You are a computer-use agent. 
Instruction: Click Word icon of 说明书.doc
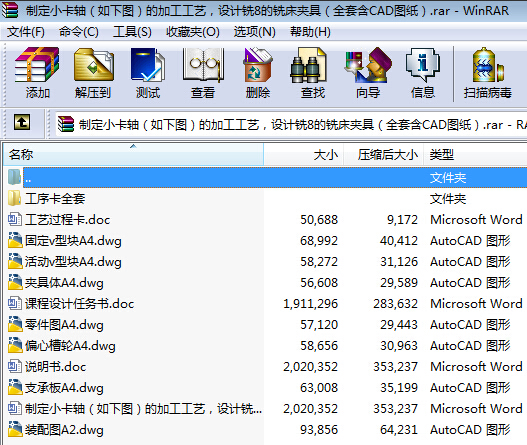click(x=14, y=366)
